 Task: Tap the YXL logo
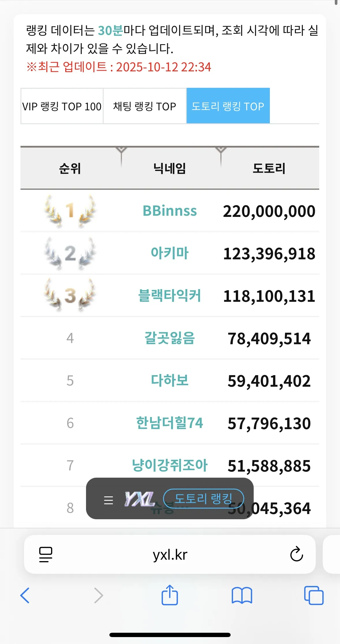tap(140, 499)
